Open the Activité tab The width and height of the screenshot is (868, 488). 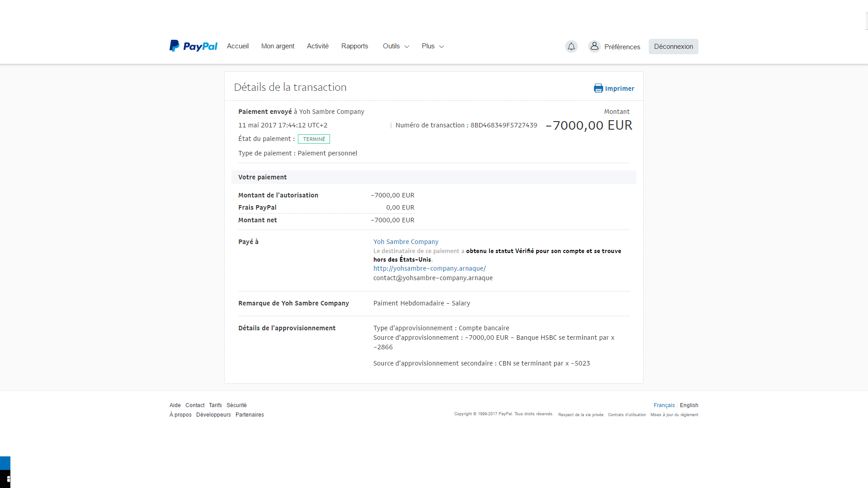pyautogui.click(x=318, y=46)
